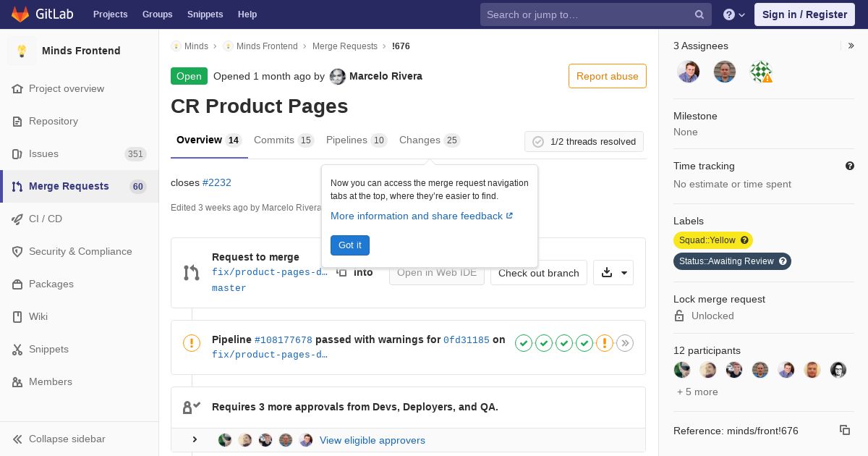Open the Help dropdown in navbar

734,14
